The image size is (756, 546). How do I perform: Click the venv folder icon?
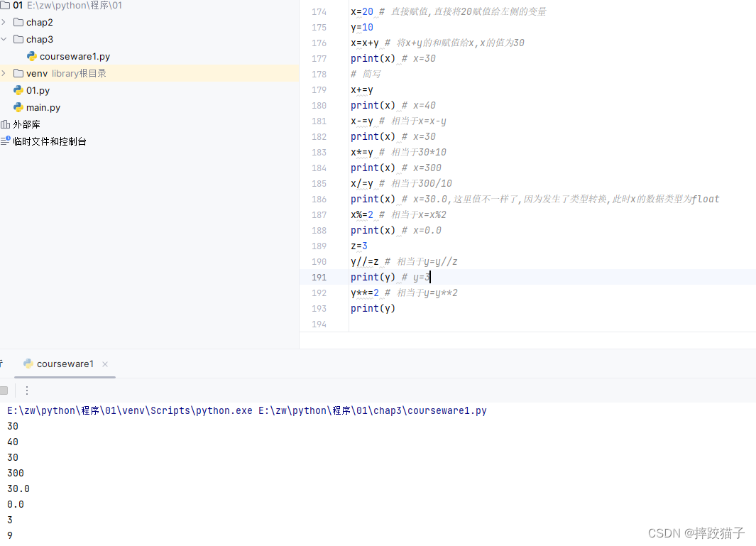18,73
